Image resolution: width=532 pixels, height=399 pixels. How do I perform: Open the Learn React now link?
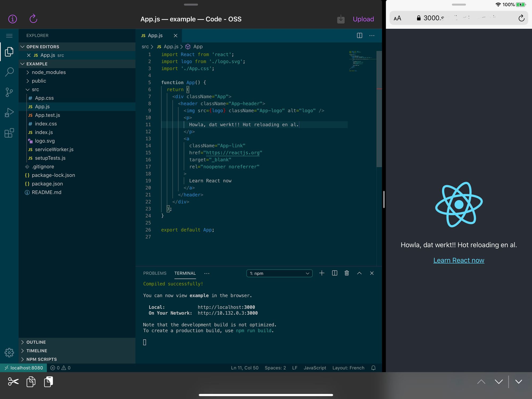click(459, 260)
